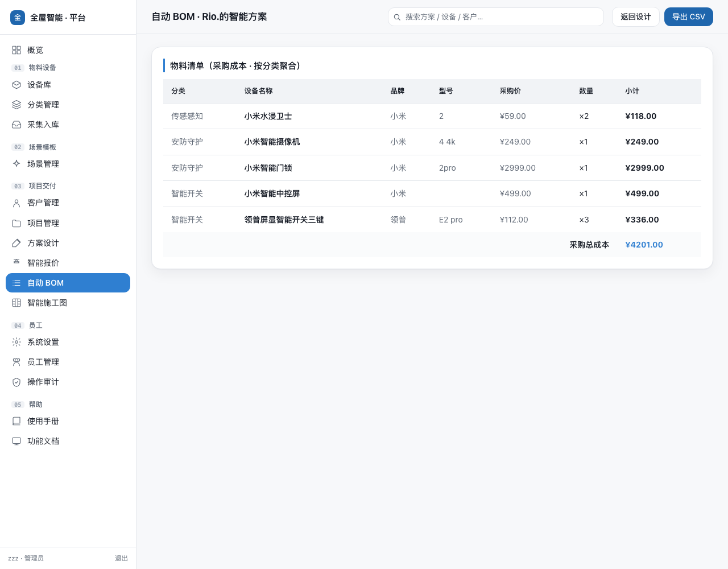Click the ¥2999.00 subtotal value
The image size is (728, 569).
point(644,168)
